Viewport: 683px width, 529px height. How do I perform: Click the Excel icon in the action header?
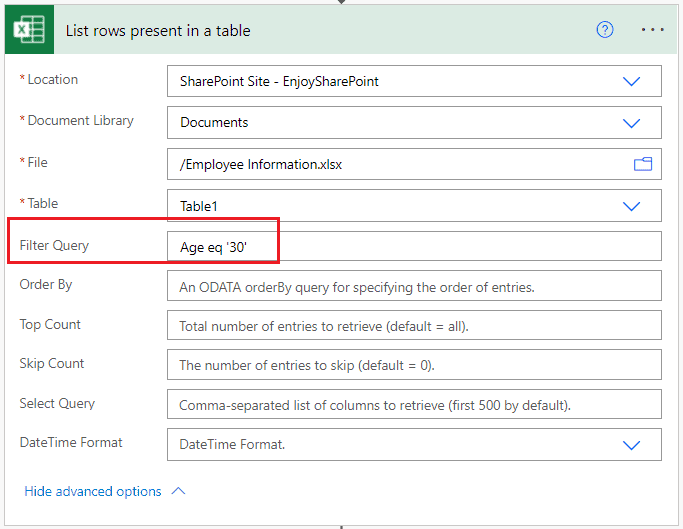click(x=29, y=30)
